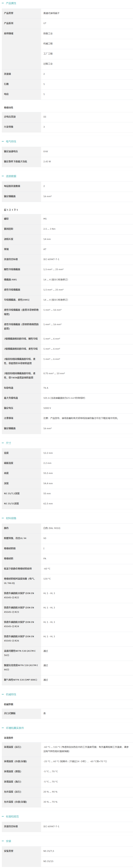This screenshot has width=134, height=868.
Task: Click the low temperature value -60 °C
Action: (47, 568)
